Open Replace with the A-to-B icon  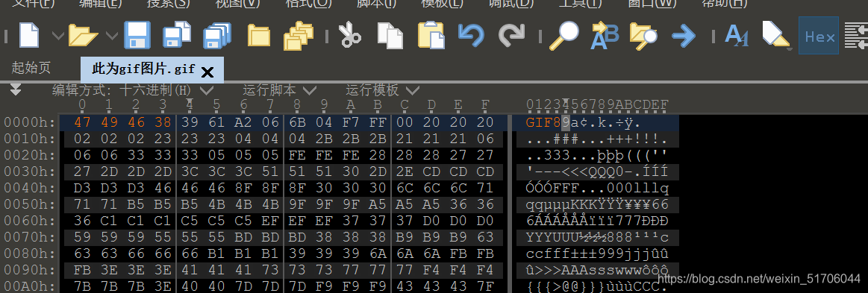pyautogui.click(x=605, y=35)
